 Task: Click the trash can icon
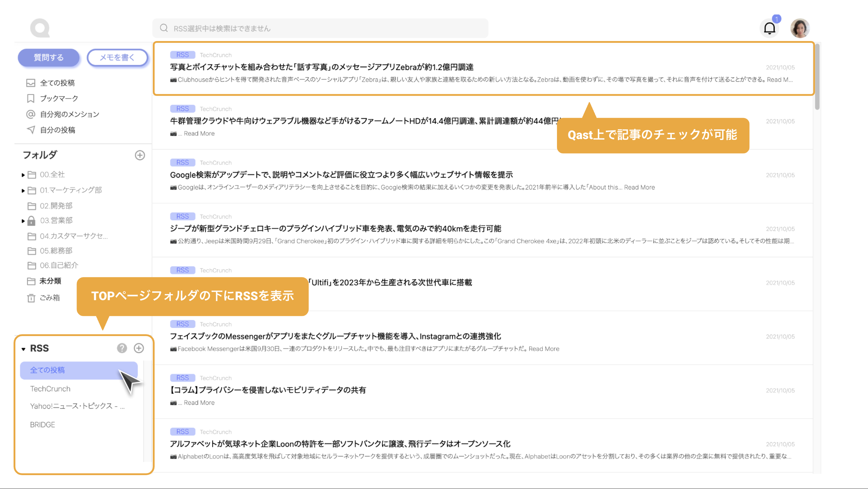tap(31, 298)
